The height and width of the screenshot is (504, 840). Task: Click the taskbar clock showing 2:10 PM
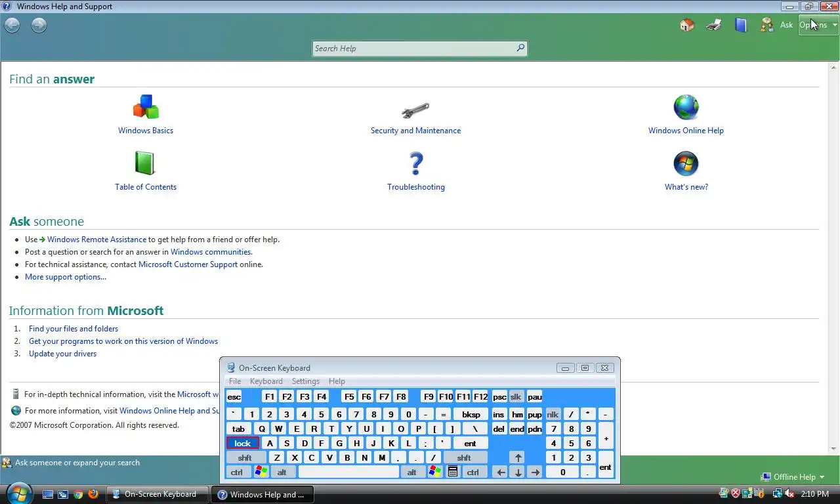(x=814, y=494)
